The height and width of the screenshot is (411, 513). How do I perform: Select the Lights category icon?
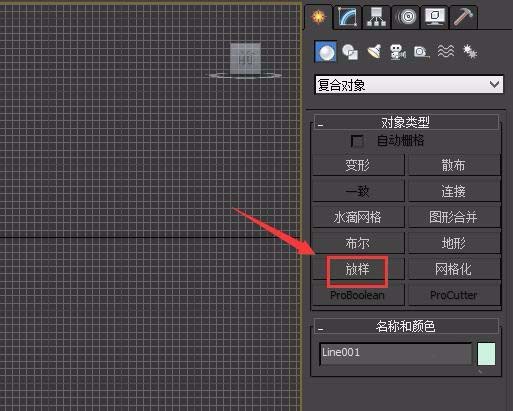pyautogui.click(x=374, y=52)
